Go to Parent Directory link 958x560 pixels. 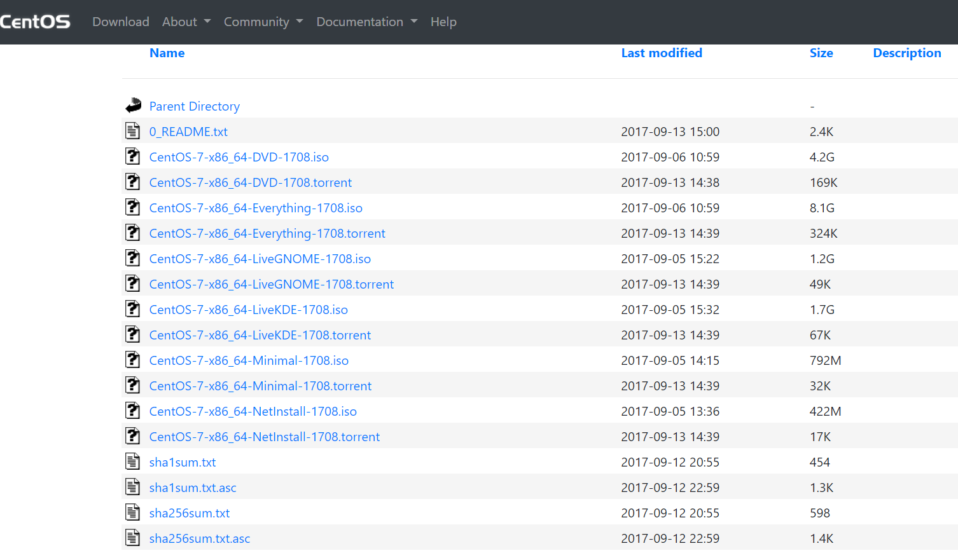point(195,106)
